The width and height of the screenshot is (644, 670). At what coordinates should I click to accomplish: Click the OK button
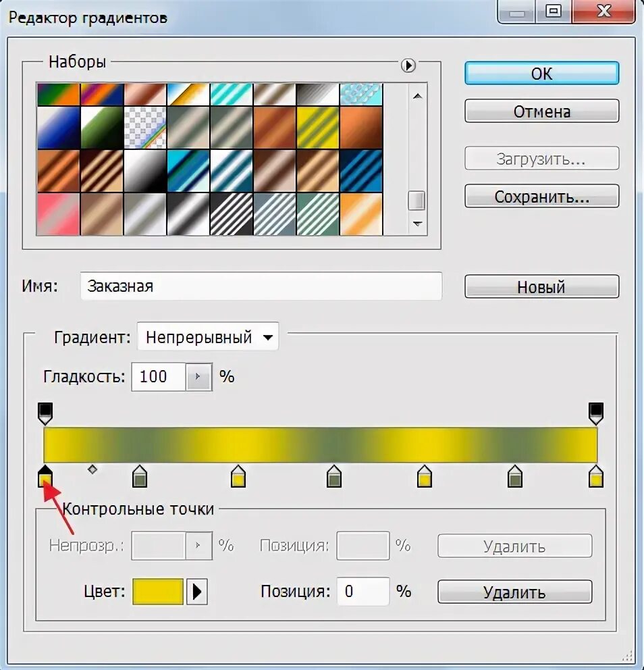click(x=541, y=73)
